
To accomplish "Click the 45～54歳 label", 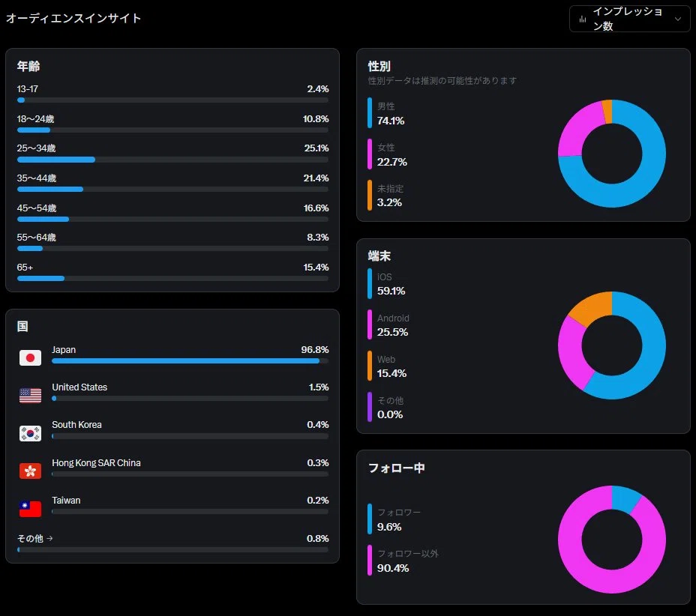I will 37,208.
